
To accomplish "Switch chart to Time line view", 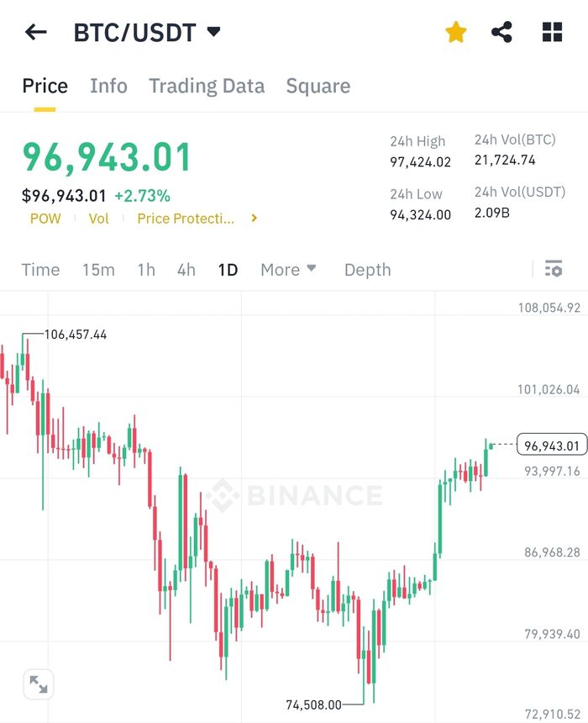I will click(40, 270).
